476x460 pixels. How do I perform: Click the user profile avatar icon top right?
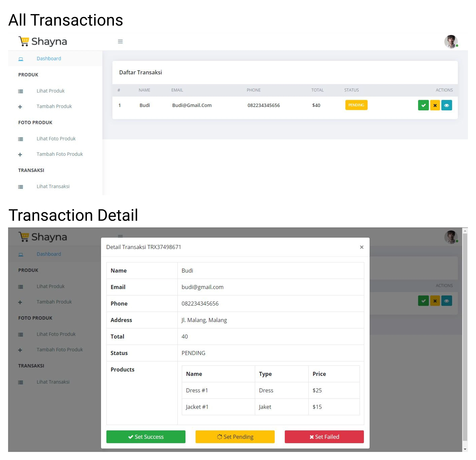[450, 41]
